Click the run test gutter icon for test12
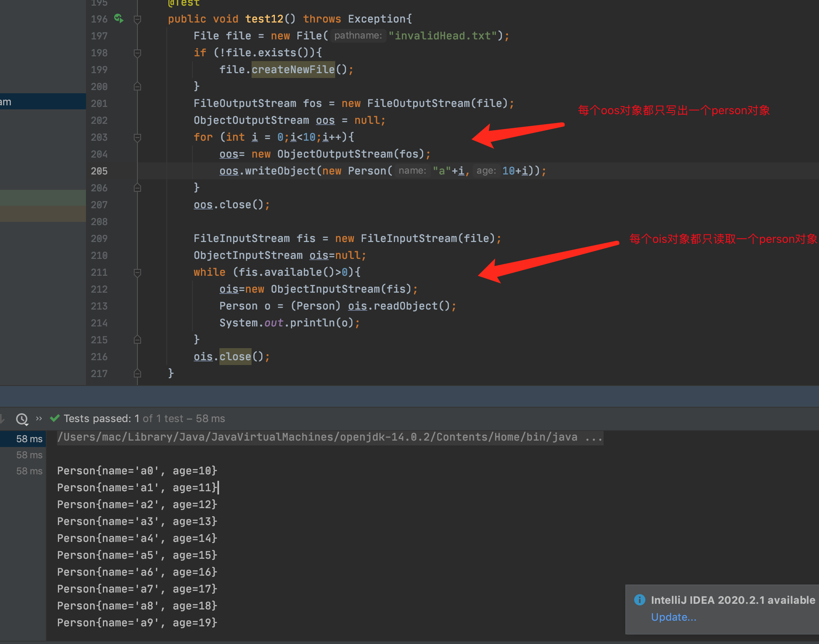The height and width of the screenshot is (644, 819). tap(119, 18)
